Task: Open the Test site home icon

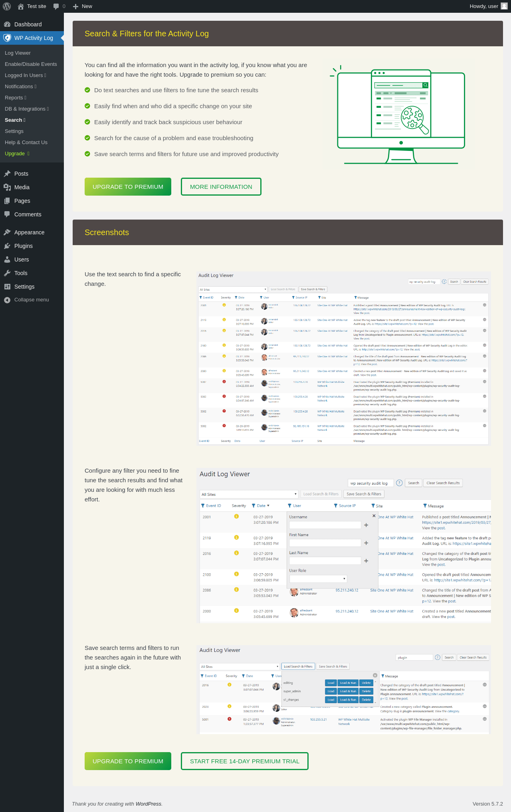Action: pyautogui.click(x=21, y=6)
